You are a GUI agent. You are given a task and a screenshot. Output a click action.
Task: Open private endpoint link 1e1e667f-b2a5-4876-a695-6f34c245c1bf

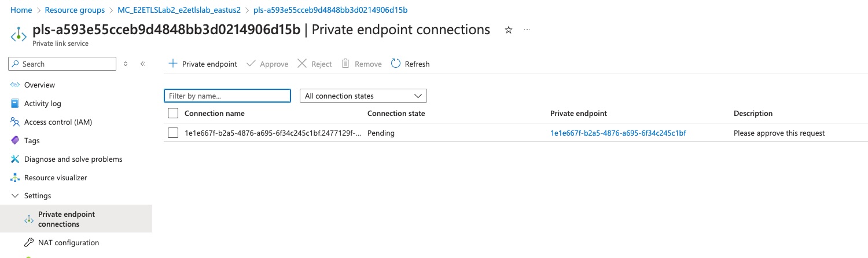618,133
